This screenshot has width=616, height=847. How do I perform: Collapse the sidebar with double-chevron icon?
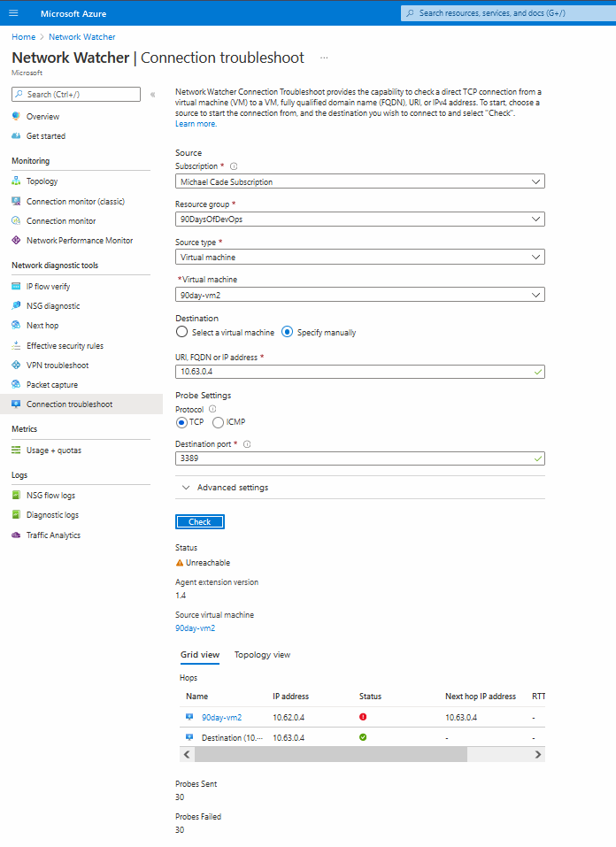click(152, 95)
